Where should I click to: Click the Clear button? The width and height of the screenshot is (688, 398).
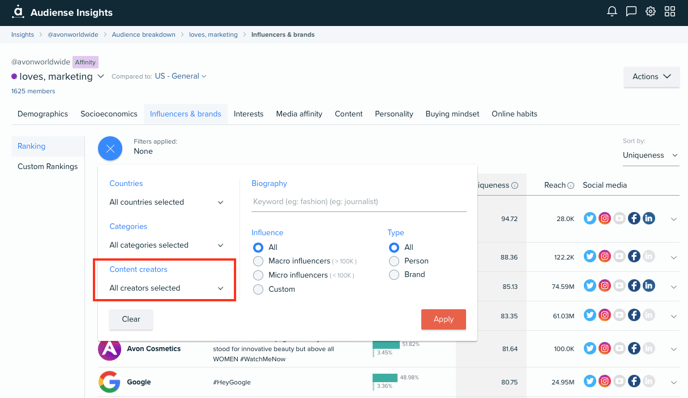pyautogui.click(x=131, y=319)
